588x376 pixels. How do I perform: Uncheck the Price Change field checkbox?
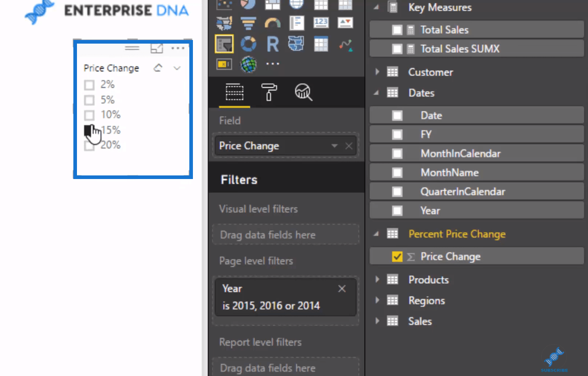point(397,257)
